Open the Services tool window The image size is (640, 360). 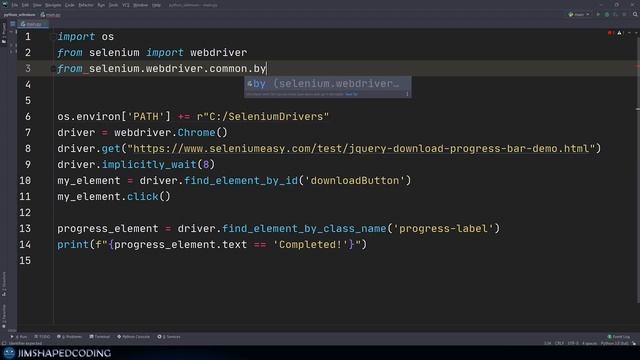tap(169, 337)
